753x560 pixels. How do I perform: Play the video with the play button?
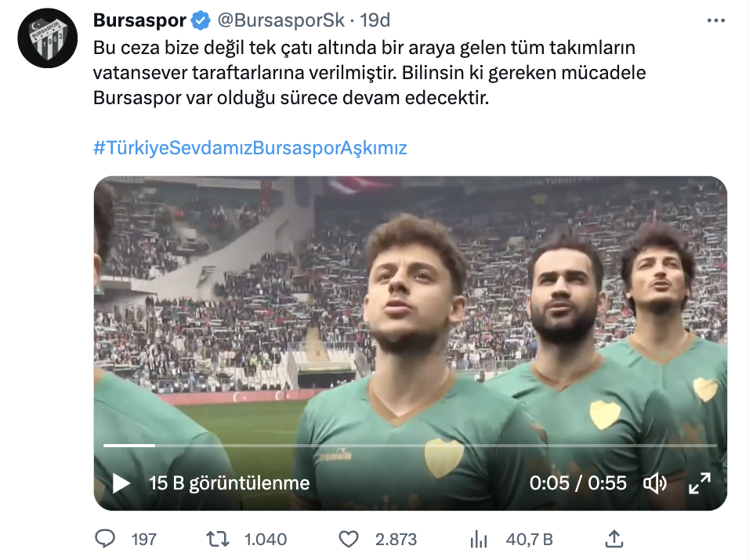[x=121, y=483]
